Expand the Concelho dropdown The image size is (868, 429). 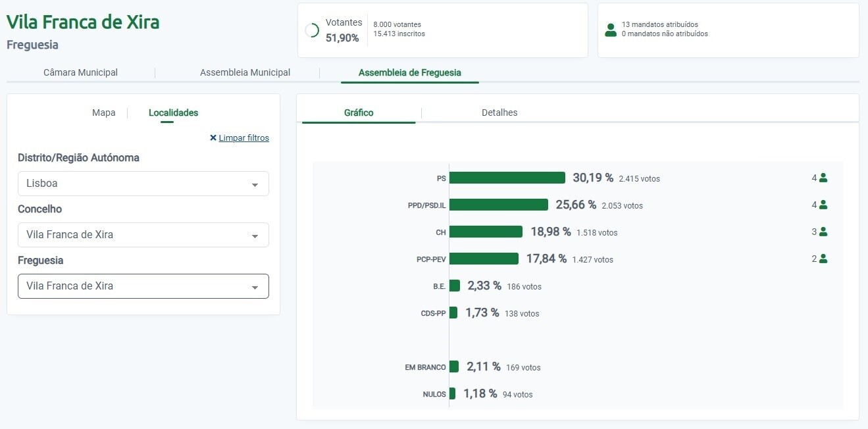(143, 235)
